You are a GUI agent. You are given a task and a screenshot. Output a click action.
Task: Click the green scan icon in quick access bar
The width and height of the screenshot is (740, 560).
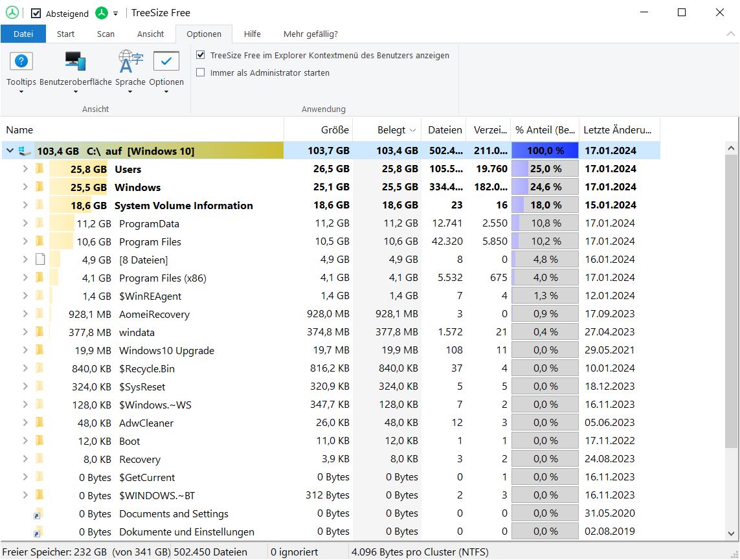coord(102,13)
